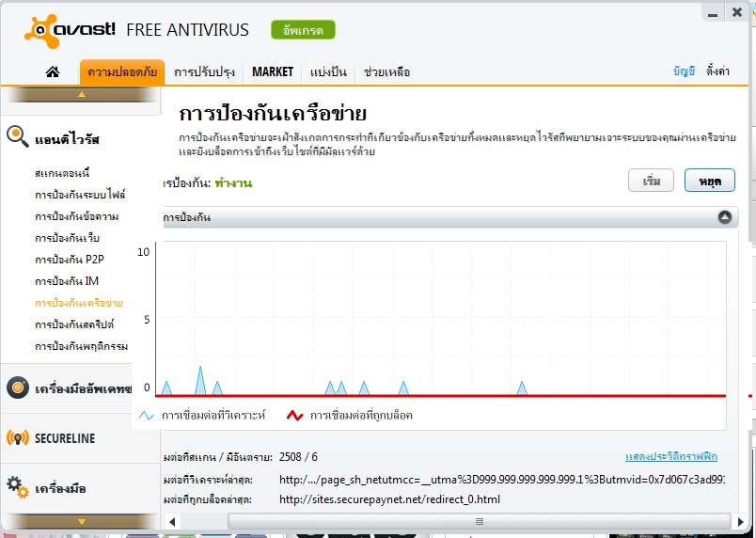Select การป้องกันระบบไฟล์ in sidebar
This screenshot has width=756, height=538.
[x=80, y=195]
